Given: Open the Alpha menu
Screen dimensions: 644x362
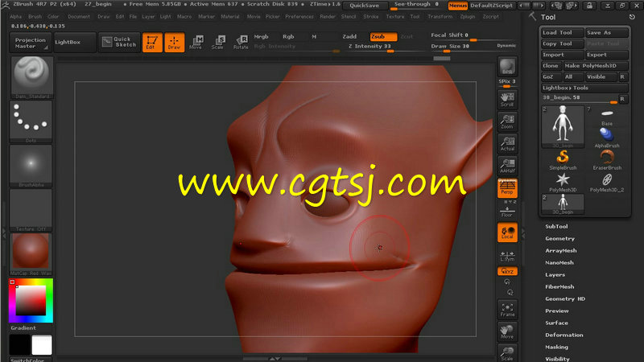Looking at the screenshot, I should (x=15, y=17).
